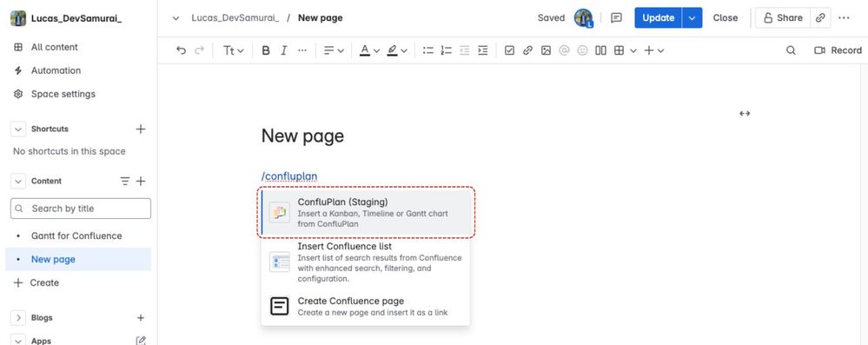Open inline comments icon
This screenshot has width=868, height=345.
point(616,17)
